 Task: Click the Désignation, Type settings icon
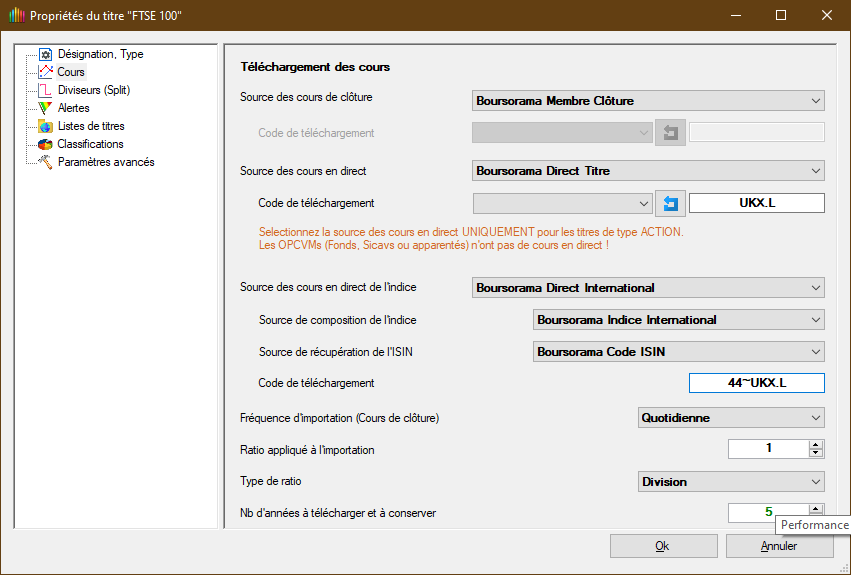(x=45, y=54)
